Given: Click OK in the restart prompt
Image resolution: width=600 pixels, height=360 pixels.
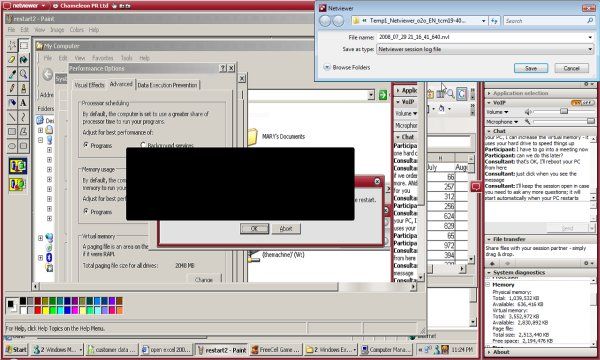Looking at the screenshot, I should click(x=254, y=228).
